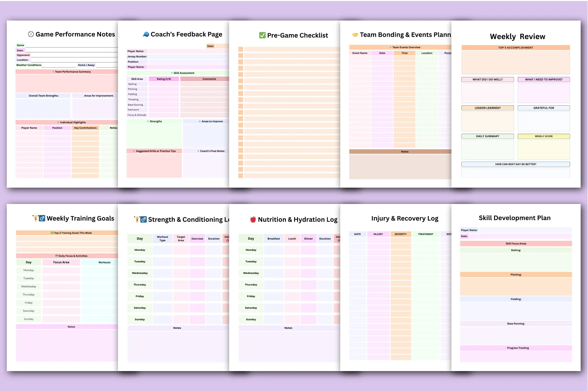The height and width of the screenshot is (391, 588).
Task: Select the Target Area column header
Action: pos(181,239)
